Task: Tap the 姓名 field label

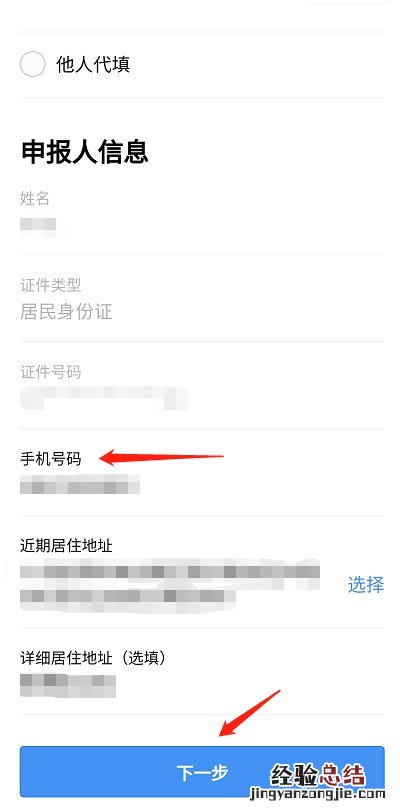Action: 35,198
